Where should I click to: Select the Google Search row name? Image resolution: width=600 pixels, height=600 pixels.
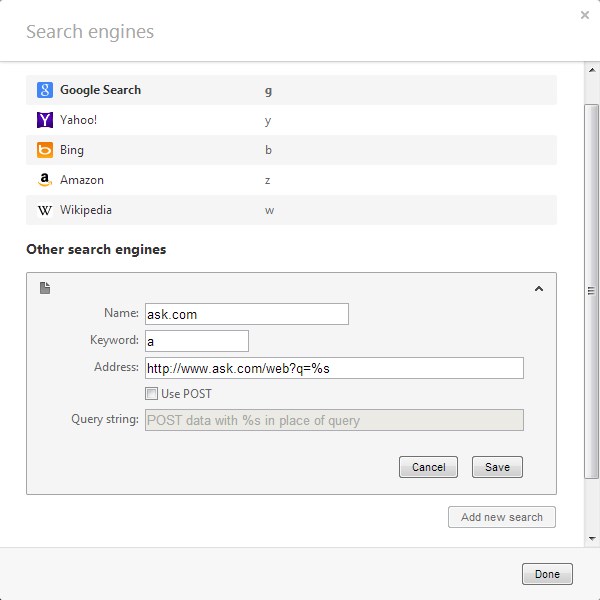point(101,90)
